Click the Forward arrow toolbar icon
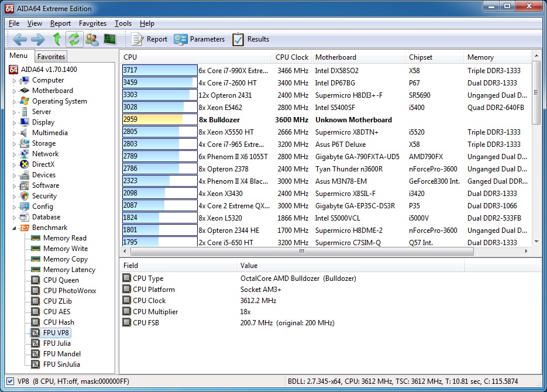 37,39
